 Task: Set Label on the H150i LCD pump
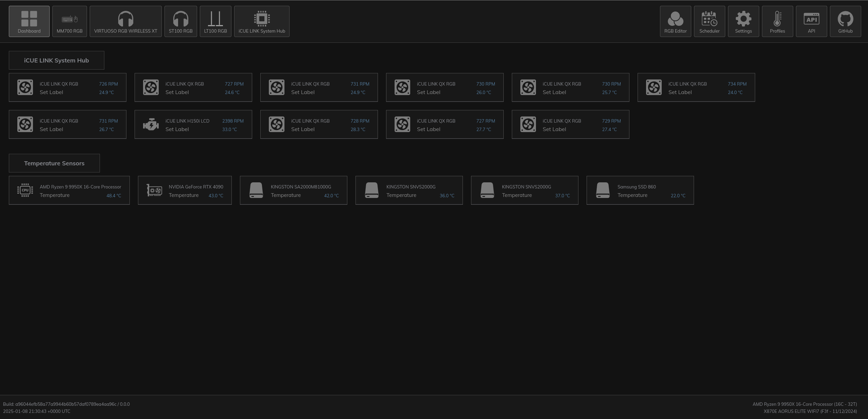tap(177, 129)
